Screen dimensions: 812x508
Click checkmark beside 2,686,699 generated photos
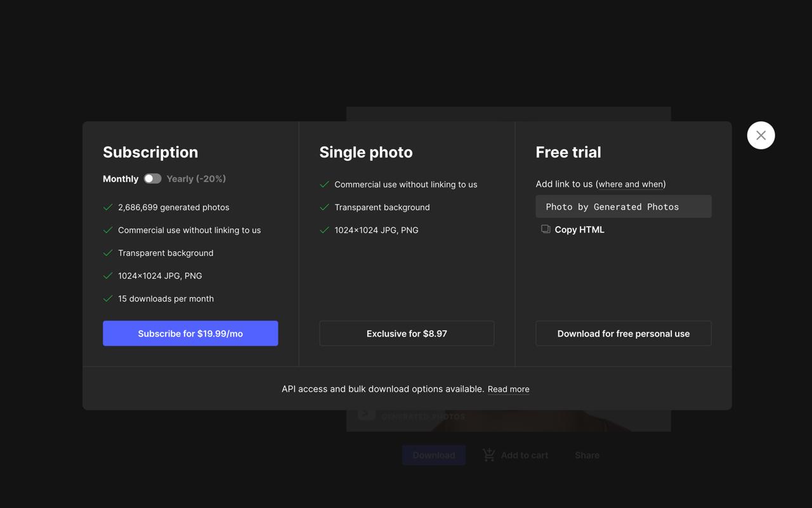coord(108,207)
